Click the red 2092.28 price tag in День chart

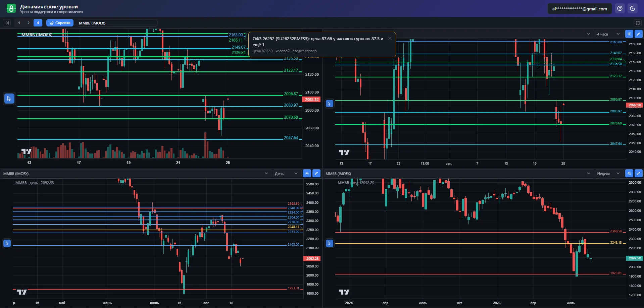(312, 258)
